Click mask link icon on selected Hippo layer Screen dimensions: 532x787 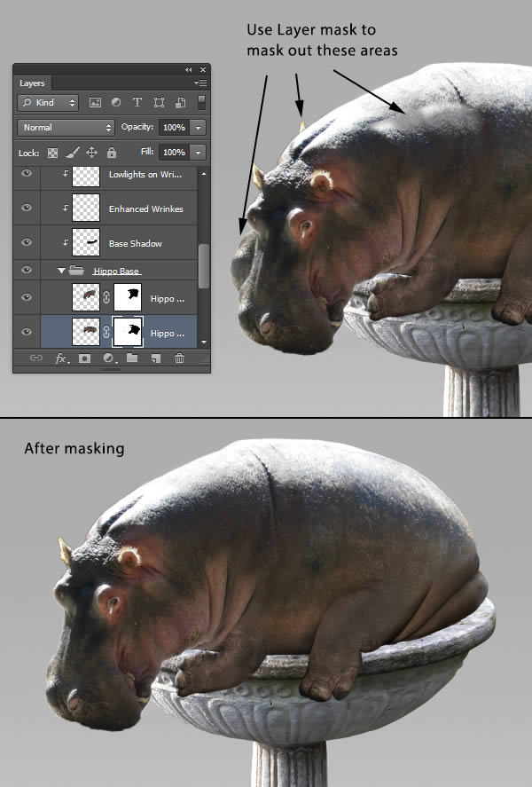point(106,332)
